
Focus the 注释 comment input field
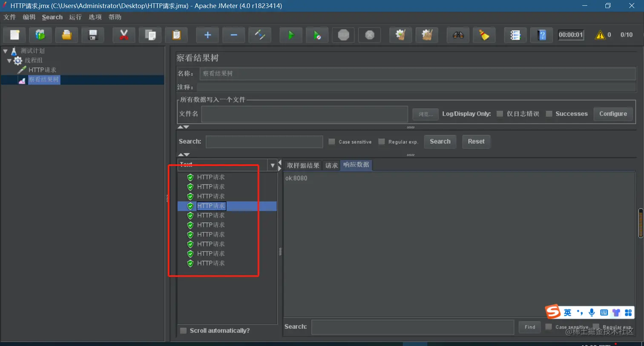click(416, 87)
